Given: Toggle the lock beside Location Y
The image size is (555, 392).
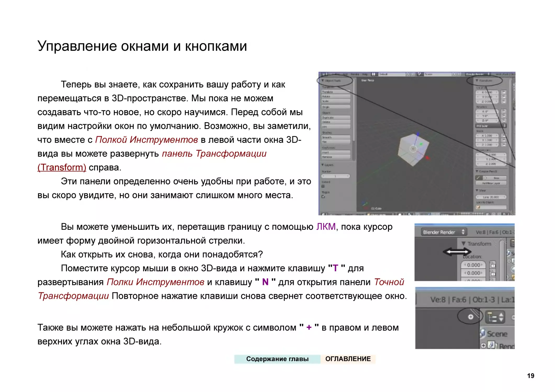Looking at the screenshot, I should coord(504,97).
